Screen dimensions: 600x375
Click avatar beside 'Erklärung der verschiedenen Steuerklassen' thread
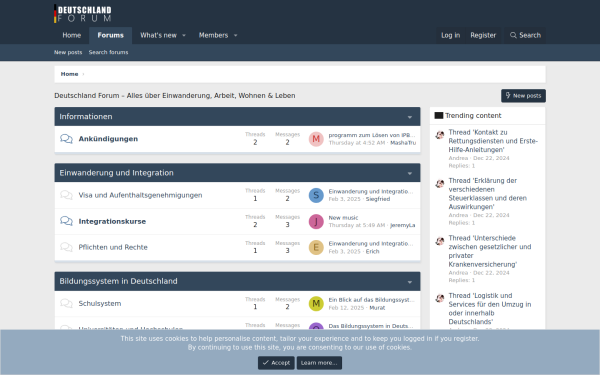[x=440, y=184]
